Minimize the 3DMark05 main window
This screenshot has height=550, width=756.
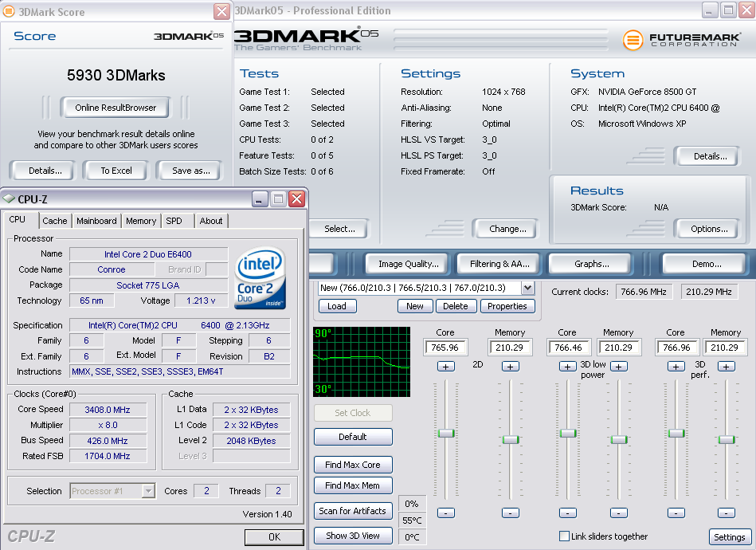coord(709,10)
